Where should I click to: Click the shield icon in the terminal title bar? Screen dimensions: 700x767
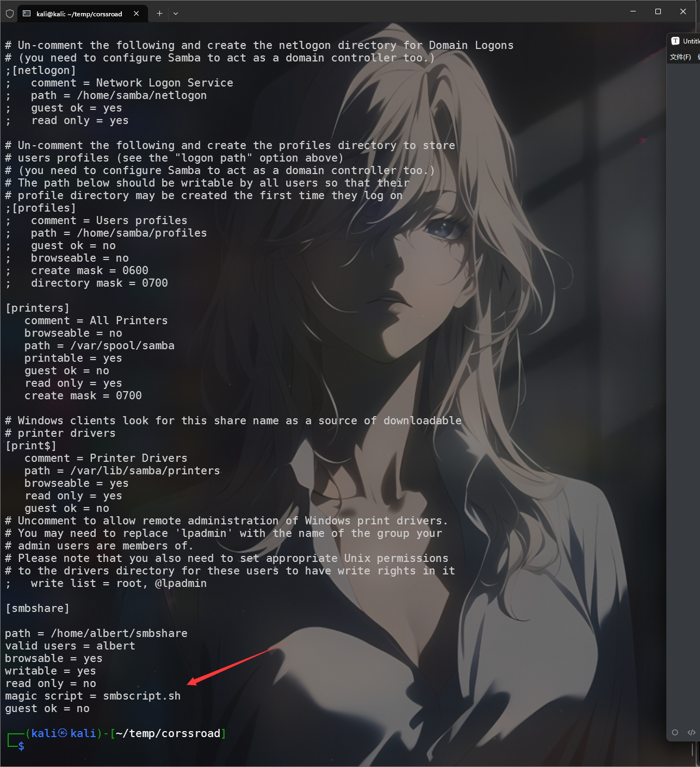[x=9, y=13]
